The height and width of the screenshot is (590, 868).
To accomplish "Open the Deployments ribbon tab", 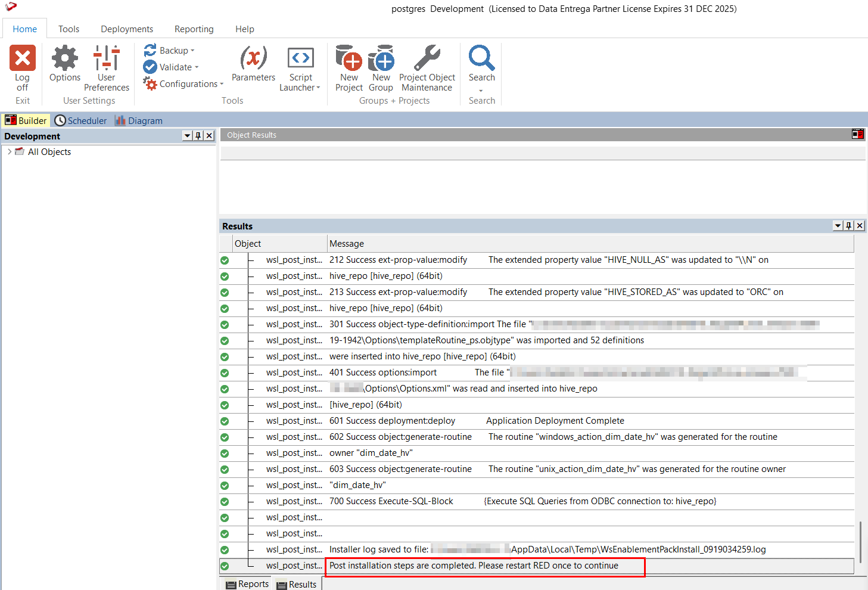I will (x=127, y=29).
